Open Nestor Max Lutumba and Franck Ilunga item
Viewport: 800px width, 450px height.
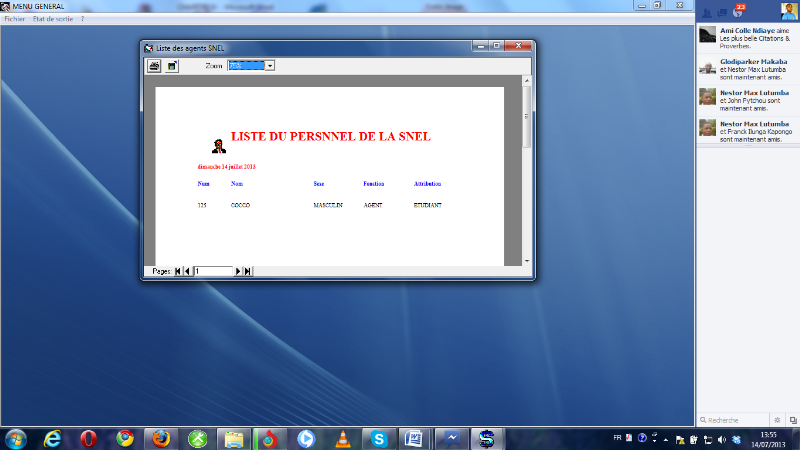(x=747, y=131)
